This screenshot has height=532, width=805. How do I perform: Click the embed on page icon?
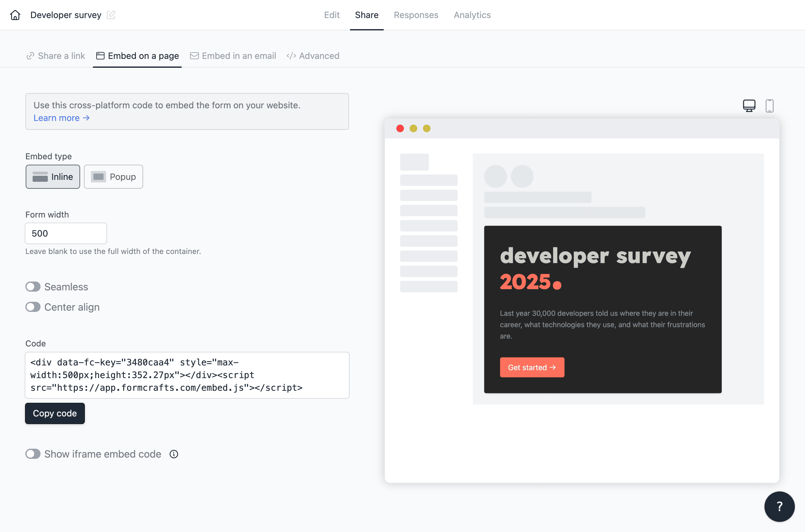(99, 55)
